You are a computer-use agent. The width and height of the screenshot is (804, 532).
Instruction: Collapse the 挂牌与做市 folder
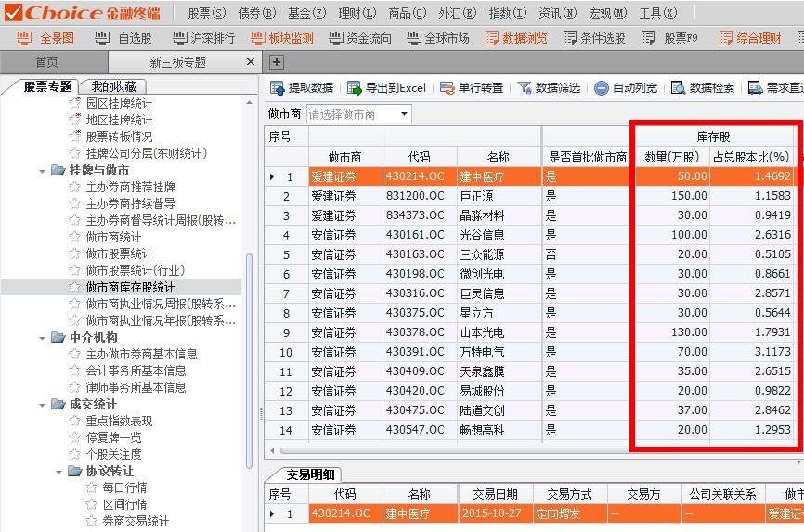pyautogui.click(x=43, y=171)
